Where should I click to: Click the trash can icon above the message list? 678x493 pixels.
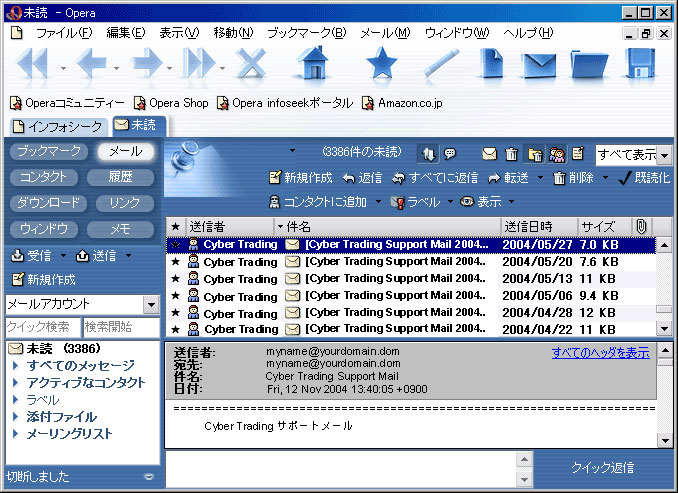pyautogui.click(x=512, y=154)
